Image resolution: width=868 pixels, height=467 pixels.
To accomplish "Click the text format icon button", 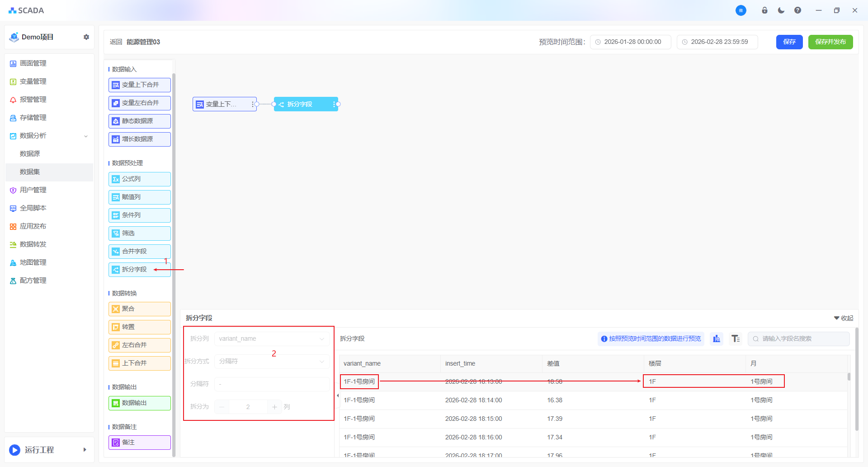I will [736, 338].
